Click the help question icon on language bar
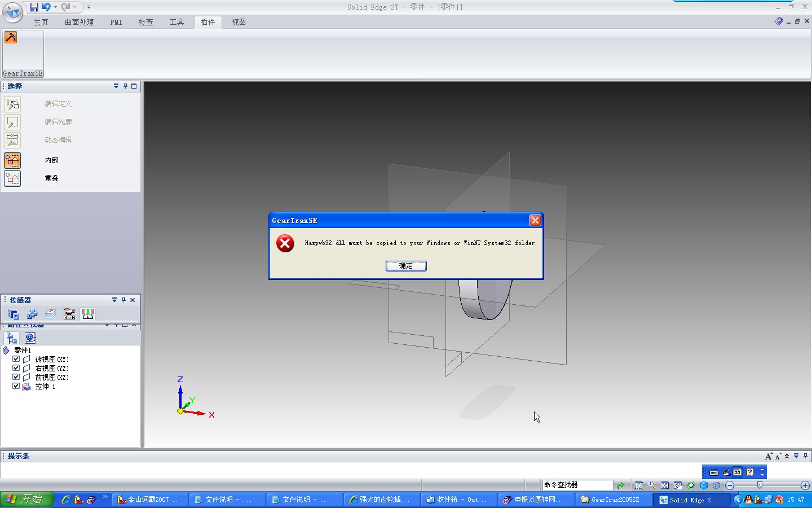The image size is (812, 508). [x=749, y=472]
